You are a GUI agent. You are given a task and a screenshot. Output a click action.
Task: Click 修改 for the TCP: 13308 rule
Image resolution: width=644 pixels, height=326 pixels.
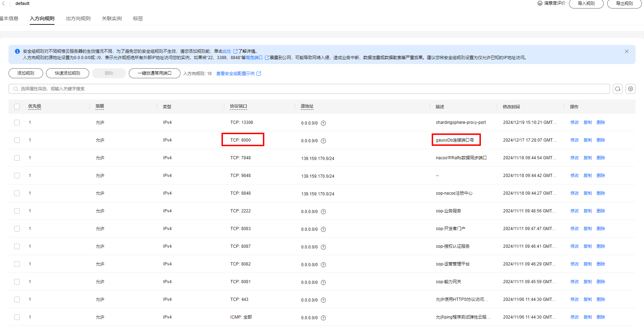[575, 122]
